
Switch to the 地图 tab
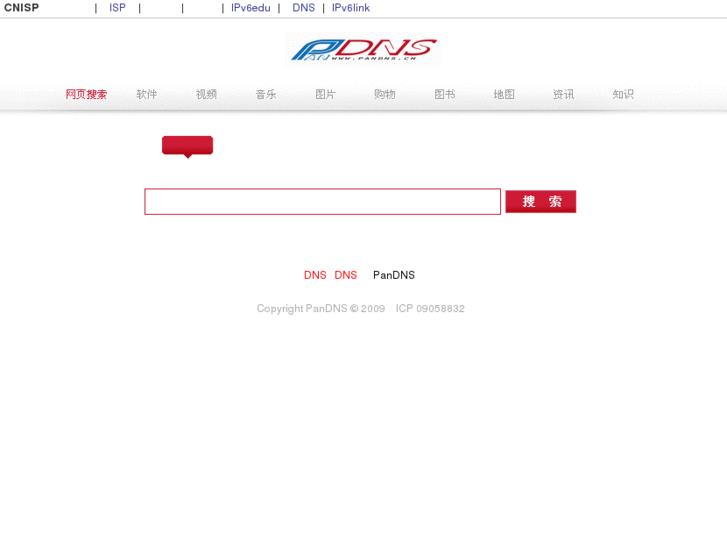504,94
